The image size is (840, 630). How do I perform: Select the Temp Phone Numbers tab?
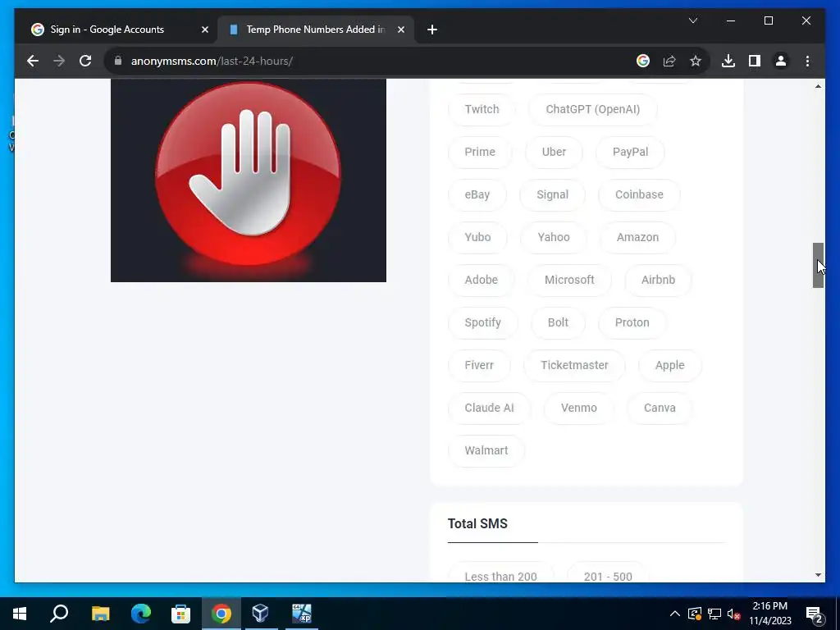click(x=316, y=30)
